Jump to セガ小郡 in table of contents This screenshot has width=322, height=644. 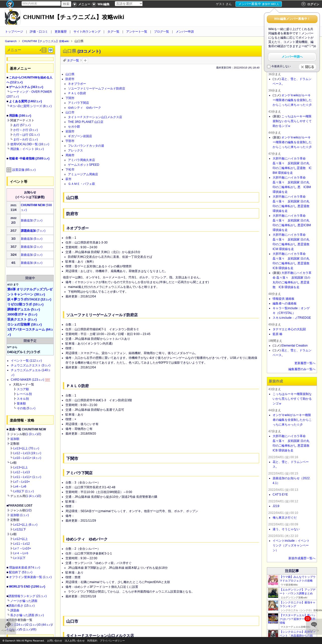[x=74, y=127]
